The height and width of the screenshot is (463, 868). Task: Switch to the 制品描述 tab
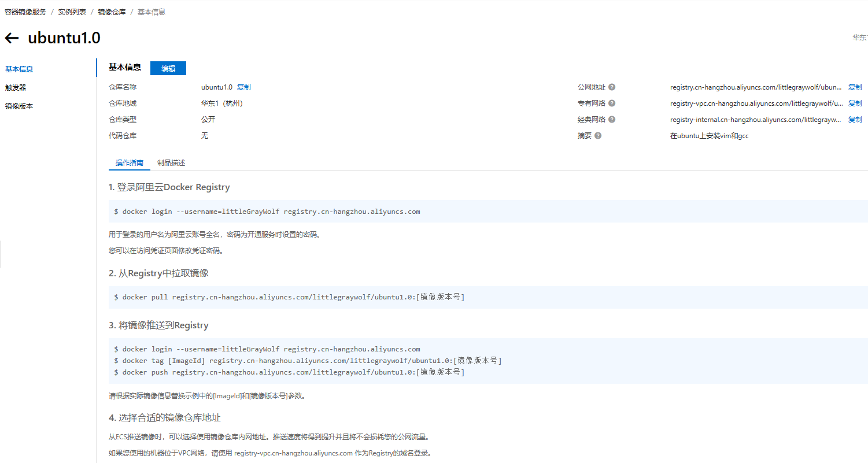pyautogui.click(x=171, y=163)
